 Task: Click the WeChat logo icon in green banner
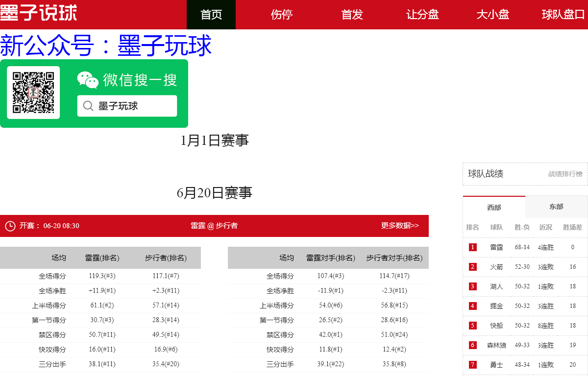click(x=88, y=80)
